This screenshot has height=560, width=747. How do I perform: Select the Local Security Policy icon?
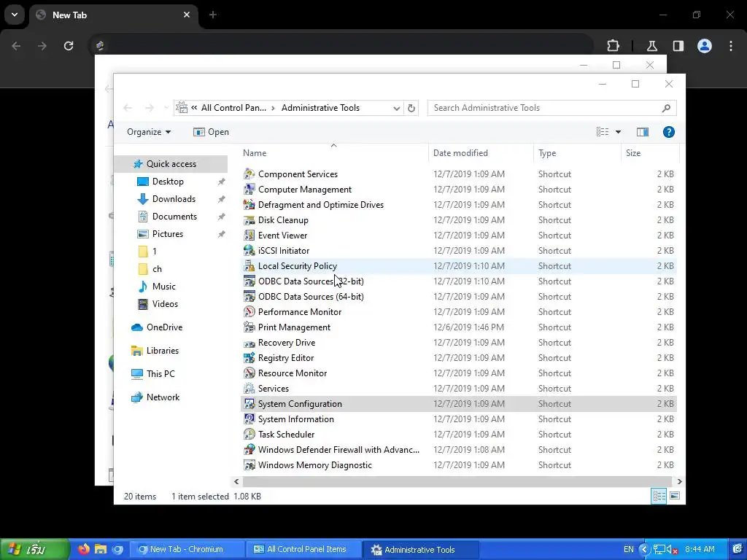249,265
